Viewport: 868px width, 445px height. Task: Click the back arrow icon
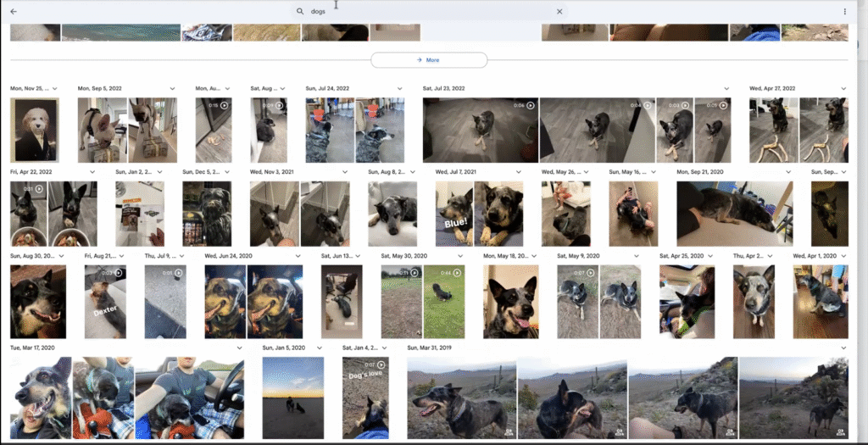pos(14,12)
